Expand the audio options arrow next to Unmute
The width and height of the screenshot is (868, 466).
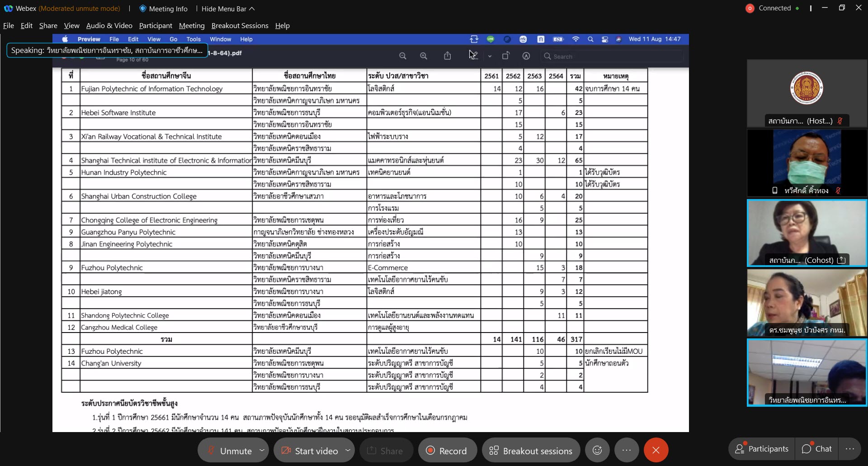click(262, 450)
